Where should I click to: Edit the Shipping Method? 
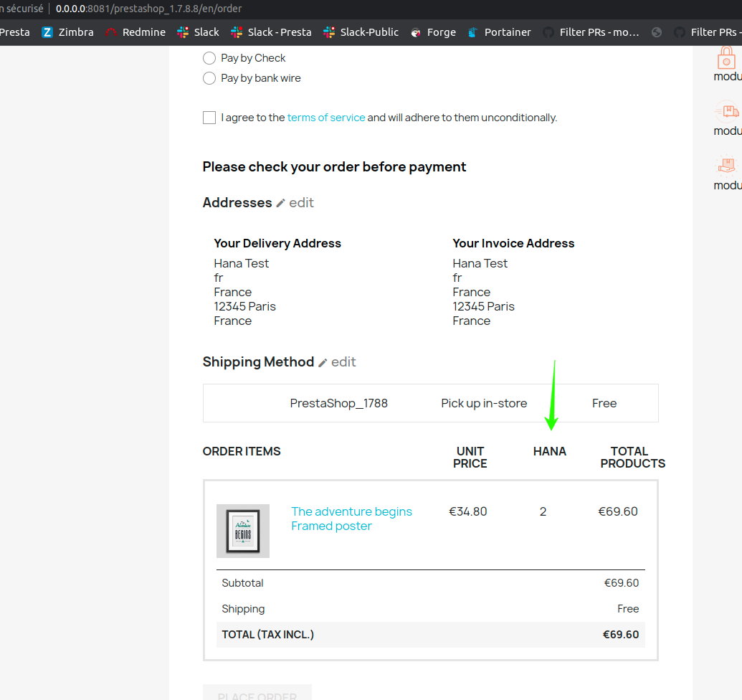pos(343,361)
